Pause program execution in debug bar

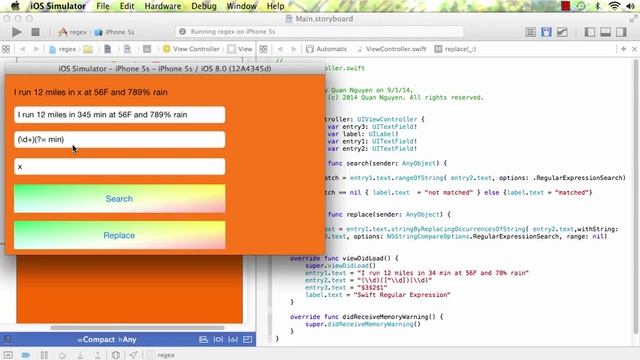point(44,355)
